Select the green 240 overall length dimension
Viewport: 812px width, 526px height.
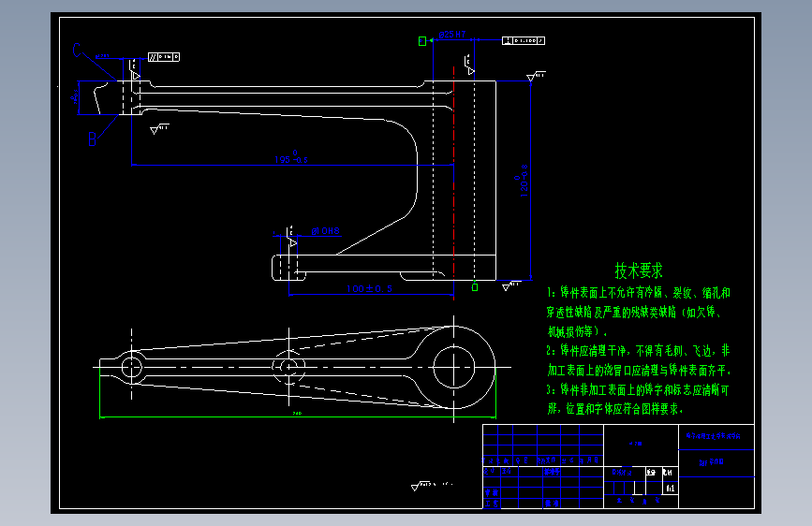[x=297, y=414]
